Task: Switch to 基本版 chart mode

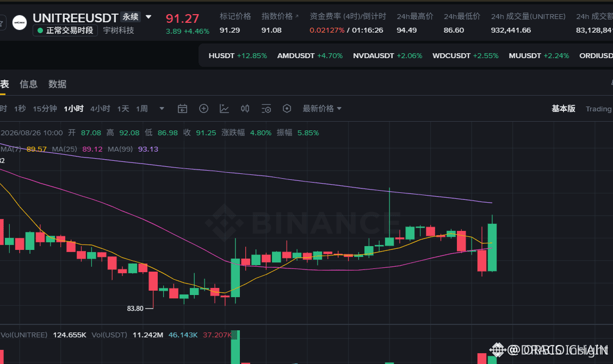Action: click(x=564, y=109)
